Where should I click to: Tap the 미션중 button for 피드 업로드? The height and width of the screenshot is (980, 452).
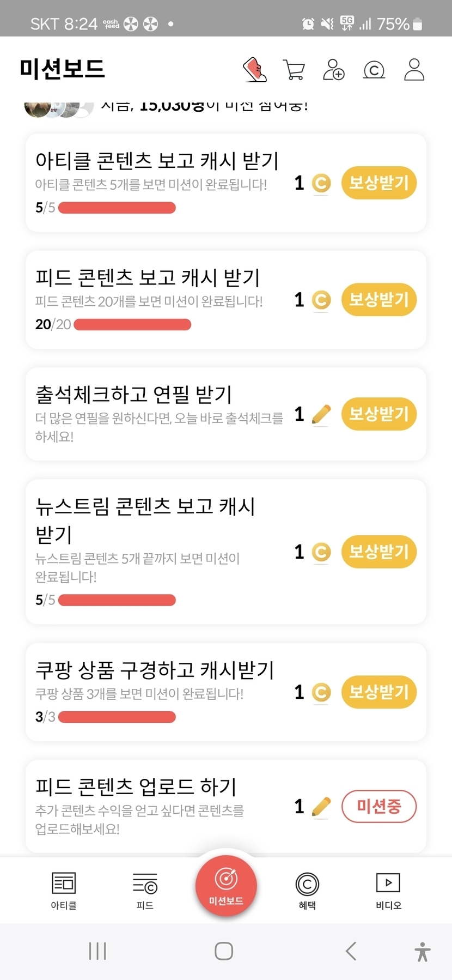(378, 806)
